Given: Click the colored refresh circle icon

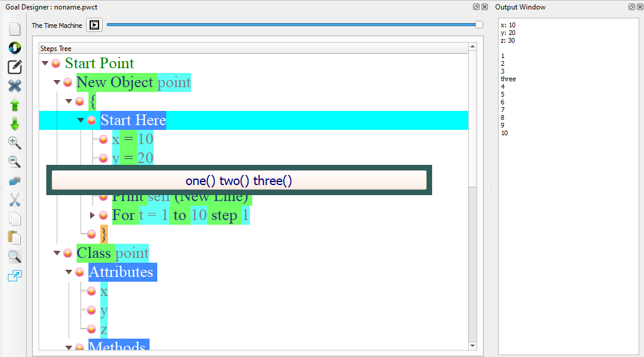Looking at the screenshot, I should [x=14, y=48].
